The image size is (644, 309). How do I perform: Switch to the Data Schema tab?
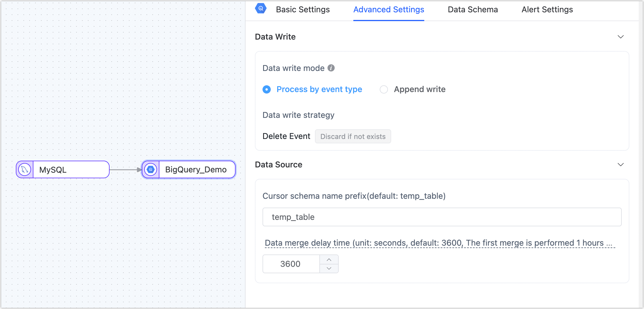pyautogui.click(x=472, y=9)
